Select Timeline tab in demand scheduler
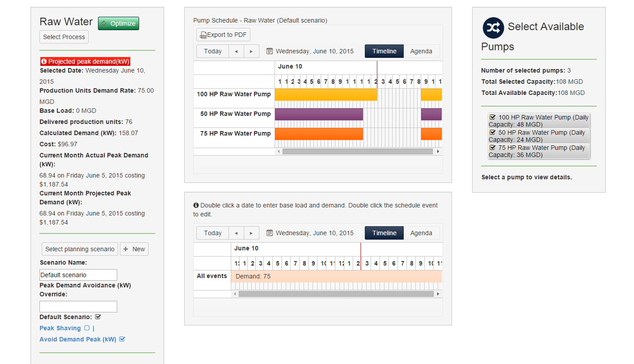 click(x=384, y=233)
